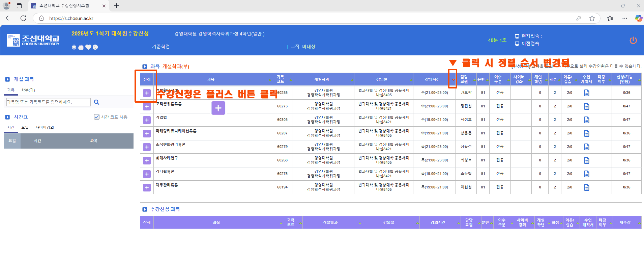
Task: View syllabus icon for 재무관리특론 course
Action: [x=586, y=187]
